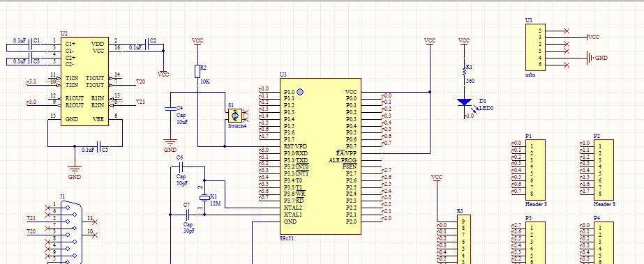Image resolution: width=644 pixels, height=264 pixels.
Task: Select the VCC power port above R1
Action: click(464, 40)
